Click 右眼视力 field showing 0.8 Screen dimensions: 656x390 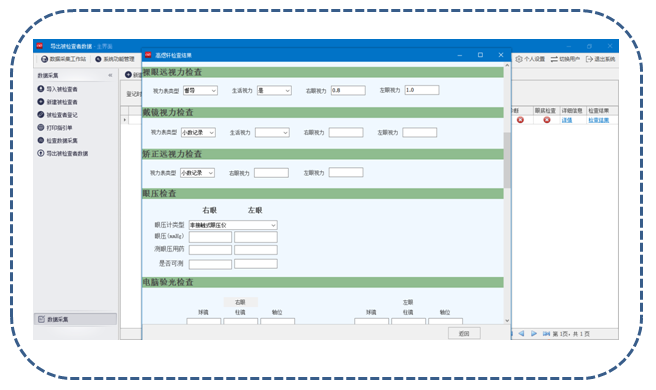(348, 90)
